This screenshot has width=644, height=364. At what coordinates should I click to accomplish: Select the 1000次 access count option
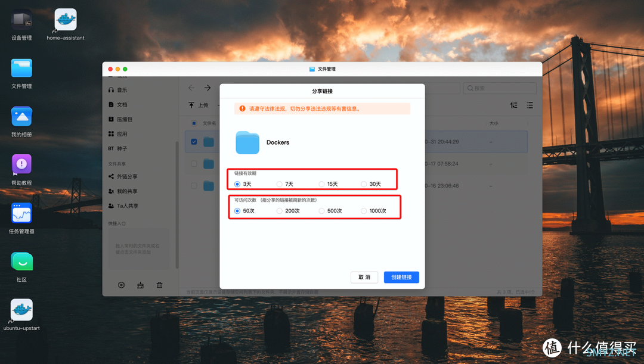coord(364,211)
